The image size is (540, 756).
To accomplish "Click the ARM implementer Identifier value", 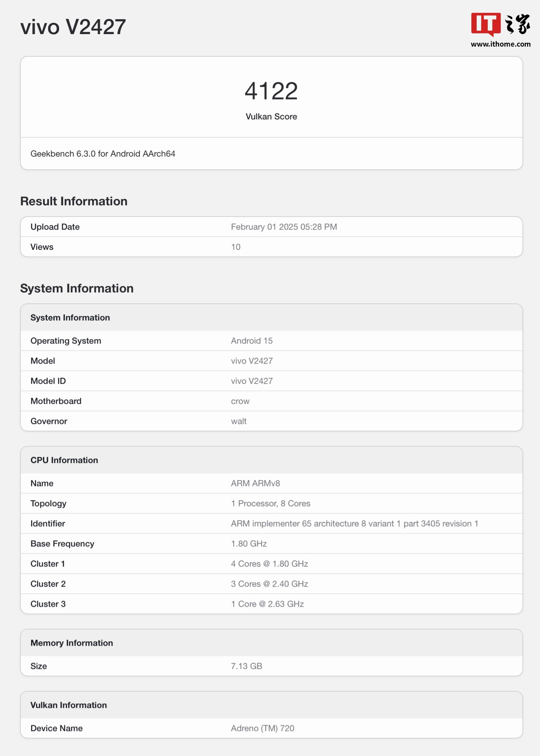I will coord(354,524).
